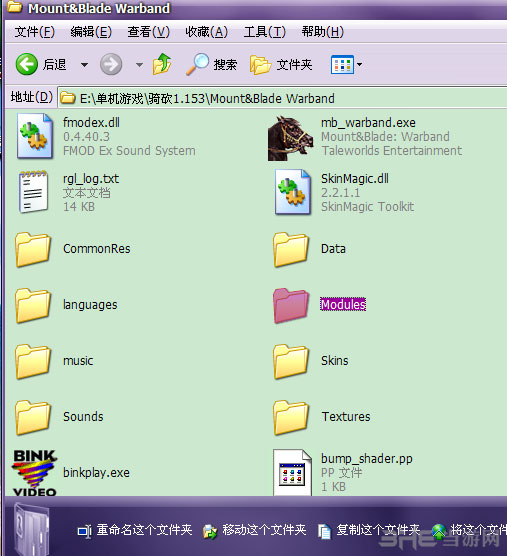
Task: Toggle the Folders pane button
Action: click(x=281, y=65)
